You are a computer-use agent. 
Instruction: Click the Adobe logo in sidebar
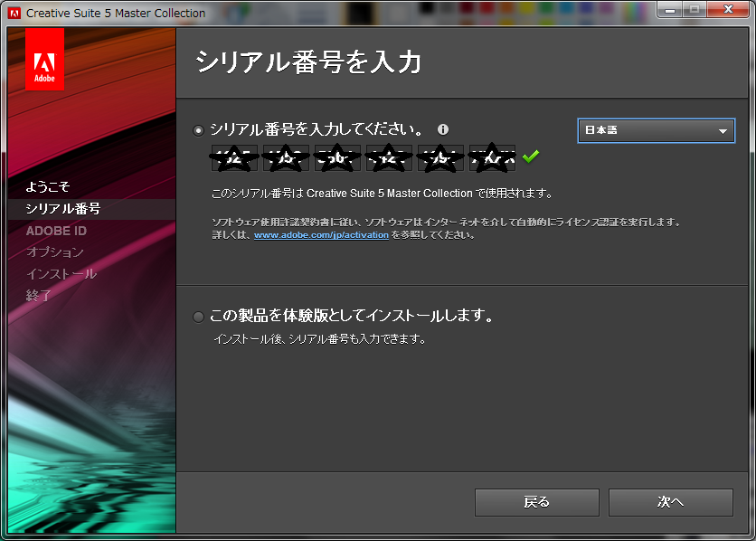(x=44, y=60)
